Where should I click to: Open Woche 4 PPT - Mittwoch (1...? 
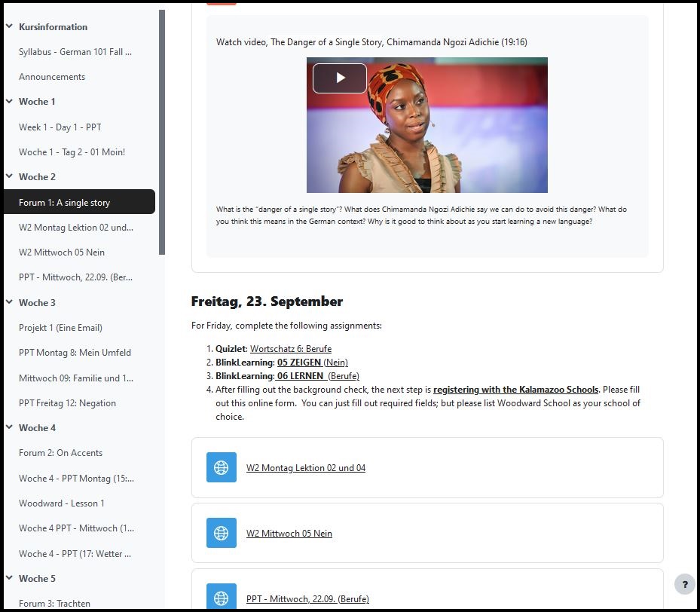76,528
